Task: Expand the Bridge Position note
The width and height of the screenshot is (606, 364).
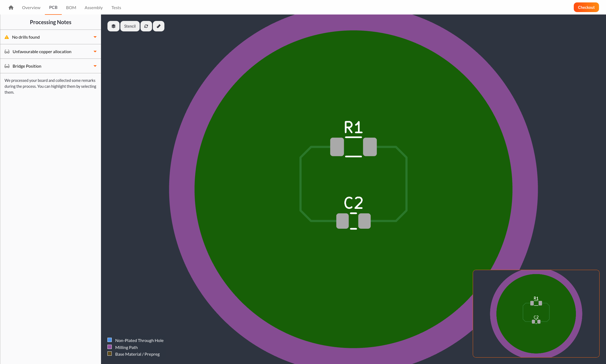Action: pyautogui.click(x=95, y=66)
